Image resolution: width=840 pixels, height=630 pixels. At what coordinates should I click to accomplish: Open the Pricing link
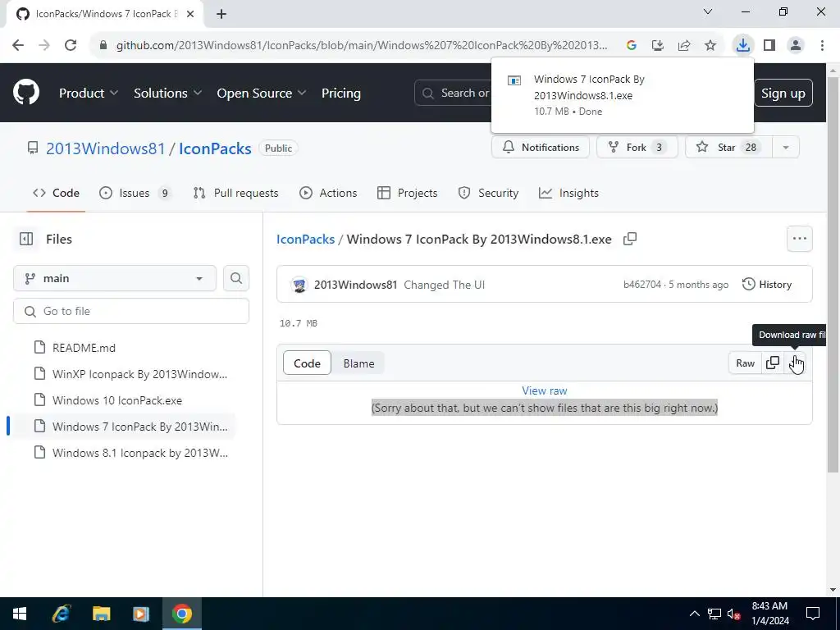(x=341, y=94)
